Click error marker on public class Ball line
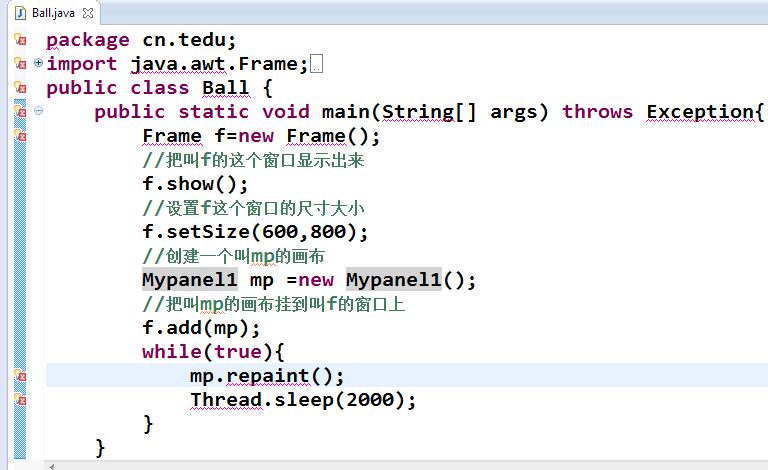Viewport: 768px width, 470px height. point(20,87)
